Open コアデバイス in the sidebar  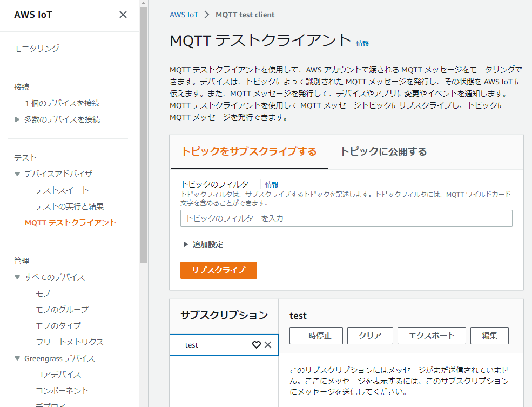click(x=58, y=375)
